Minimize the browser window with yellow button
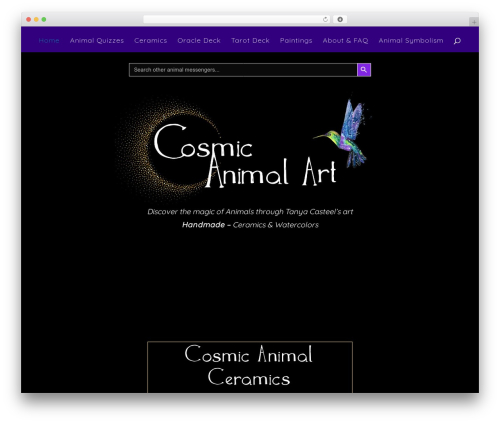The image size is (500, 423). point(36,19)
